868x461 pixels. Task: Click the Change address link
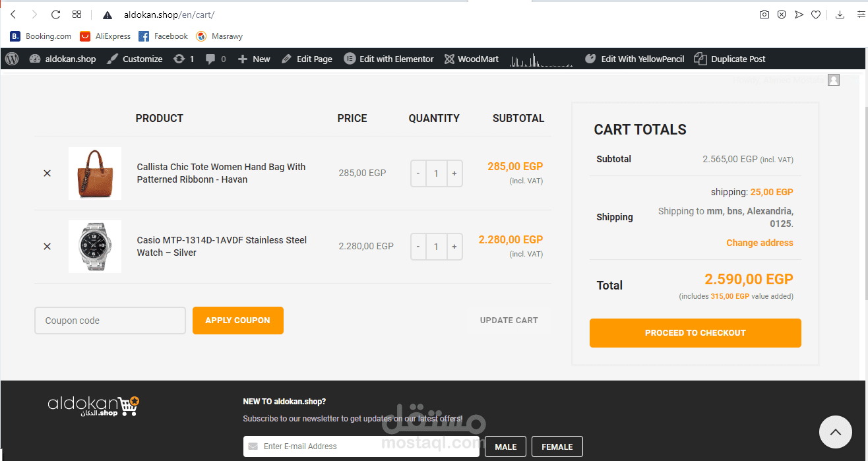(x=759, y=243)
